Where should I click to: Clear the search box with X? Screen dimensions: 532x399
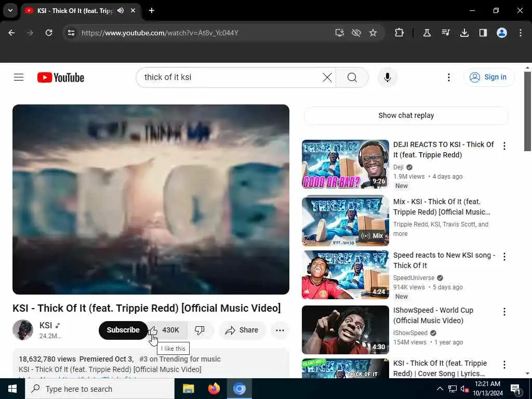[x=327, y=77]
